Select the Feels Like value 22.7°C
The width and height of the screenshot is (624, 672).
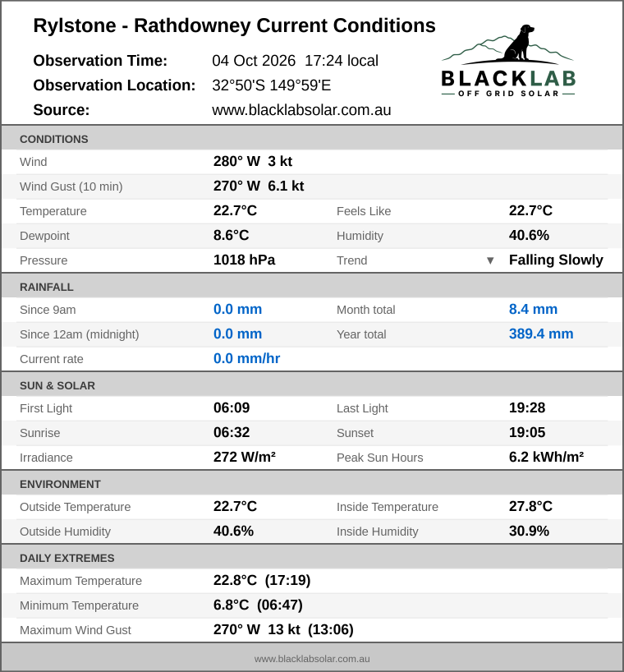pos(530,211)
